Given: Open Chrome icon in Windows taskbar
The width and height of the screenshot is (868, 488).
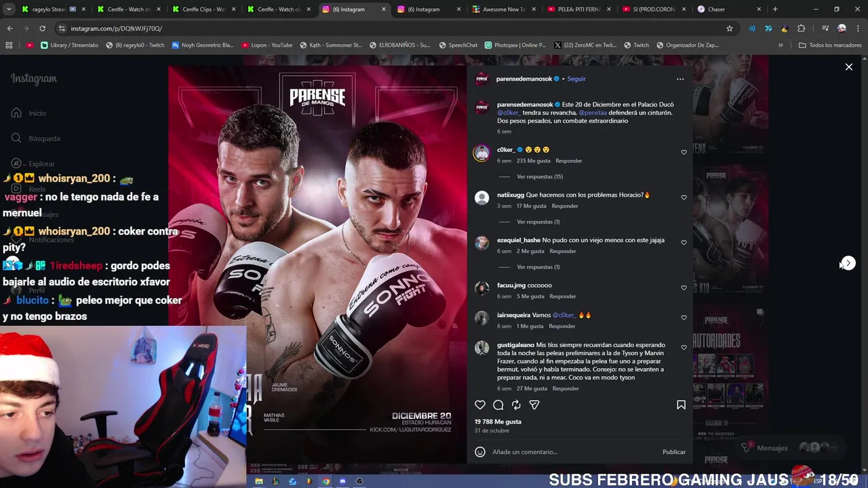Looking at the screenshot, I should click(326, 481).
